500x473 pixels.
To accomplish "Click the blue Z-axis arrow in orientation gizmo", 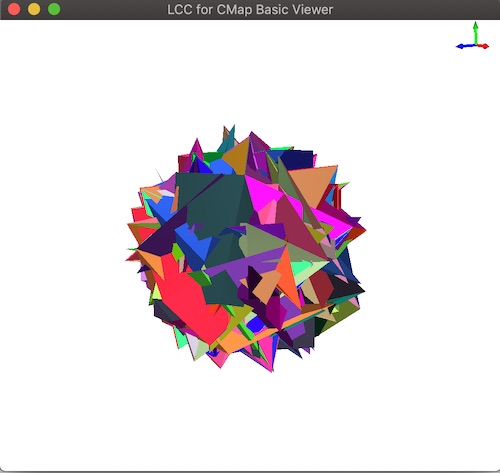I will [465, 46].
